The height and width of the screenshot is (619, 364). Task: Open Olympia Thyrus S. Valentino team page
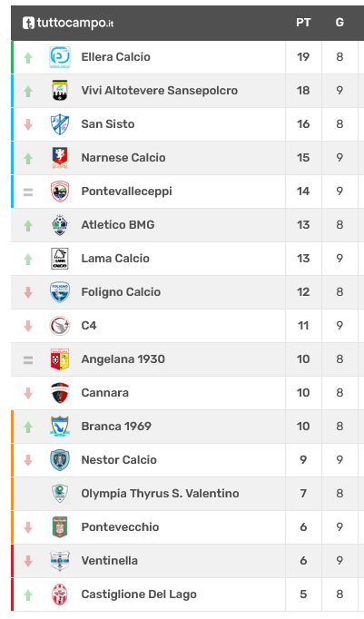click(160, 494)
